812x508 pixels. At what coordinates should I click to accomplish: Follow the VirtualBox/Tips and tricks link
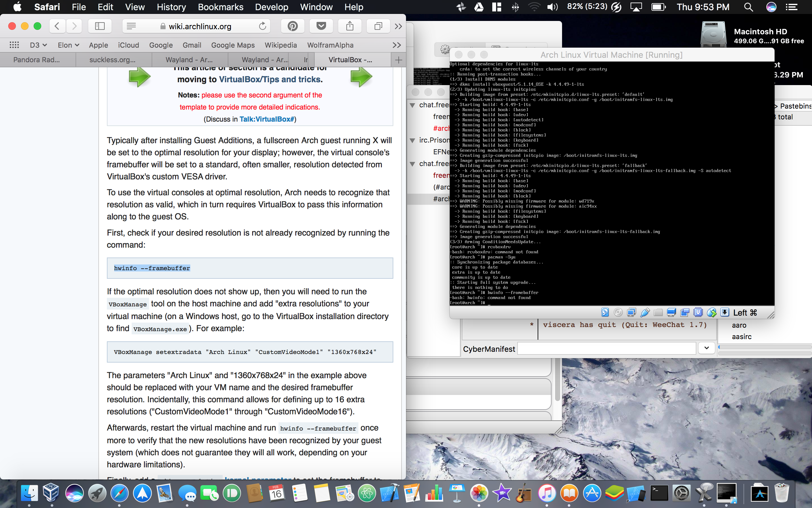pos(270,79)
